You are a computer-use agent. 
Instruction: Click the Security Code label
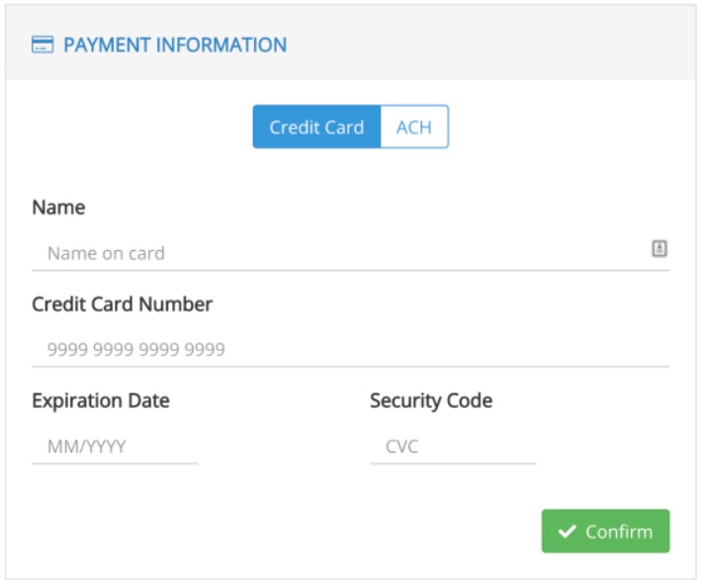coord(431,401)
